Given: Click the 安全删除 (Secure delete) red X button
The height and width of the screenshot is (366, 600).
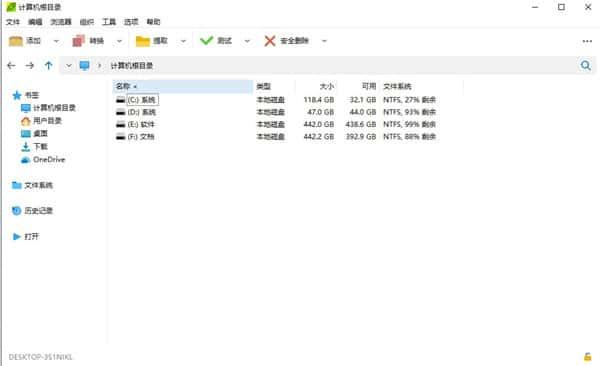Looking at the screenshot, I should point(286,41).
